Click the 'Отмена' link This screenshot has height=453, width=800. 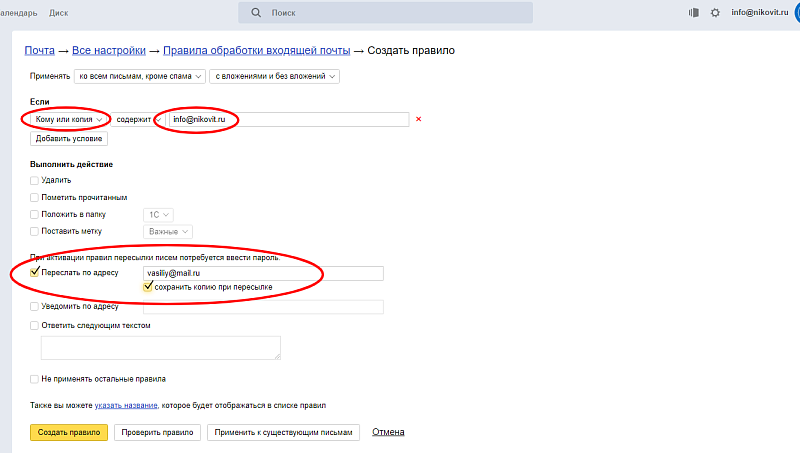coord(388,433)
